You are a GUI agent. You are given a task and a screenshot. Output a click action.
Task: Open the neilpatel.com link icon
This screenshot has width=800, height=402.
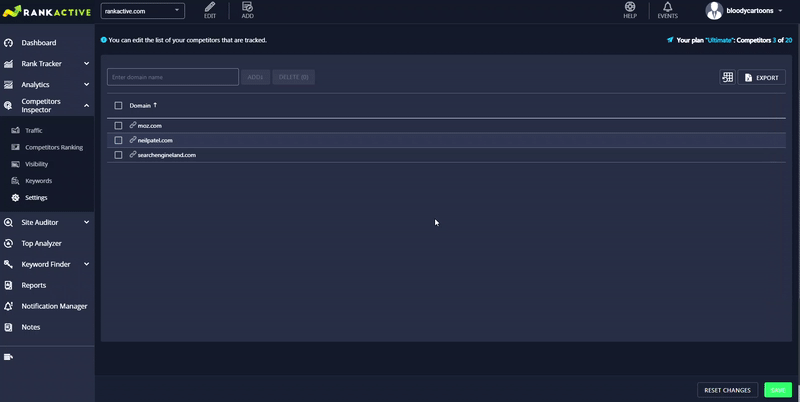point(133,140)
